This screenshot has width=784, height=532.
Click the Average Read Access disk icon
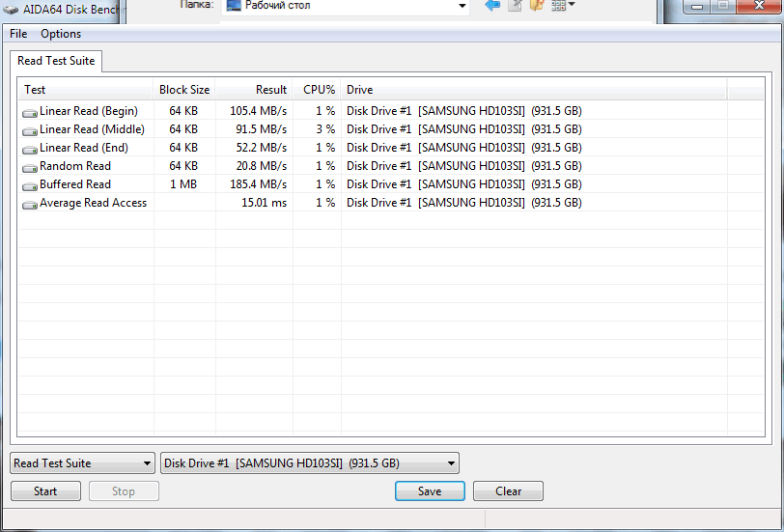coord(30,204)
